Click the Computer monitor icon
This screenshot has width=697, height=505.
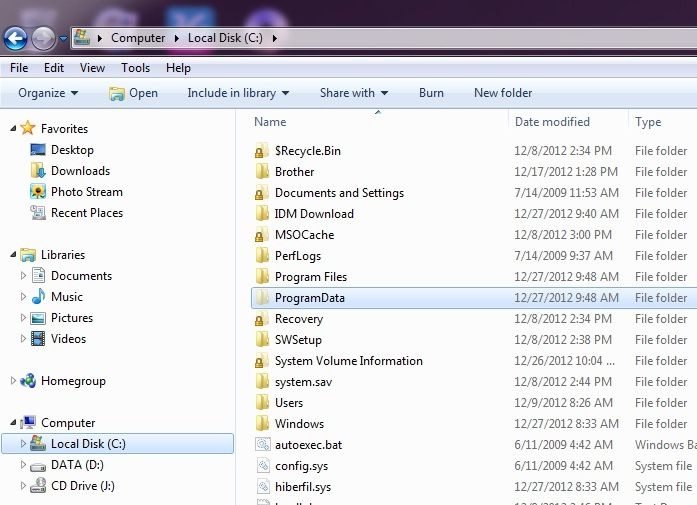(28, 422)
